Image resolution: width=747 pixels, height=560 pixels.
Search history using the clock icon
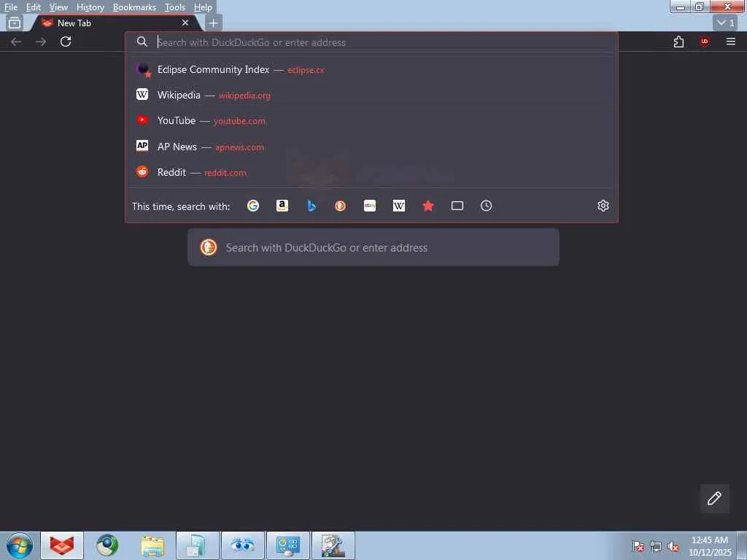coord(486,206)
